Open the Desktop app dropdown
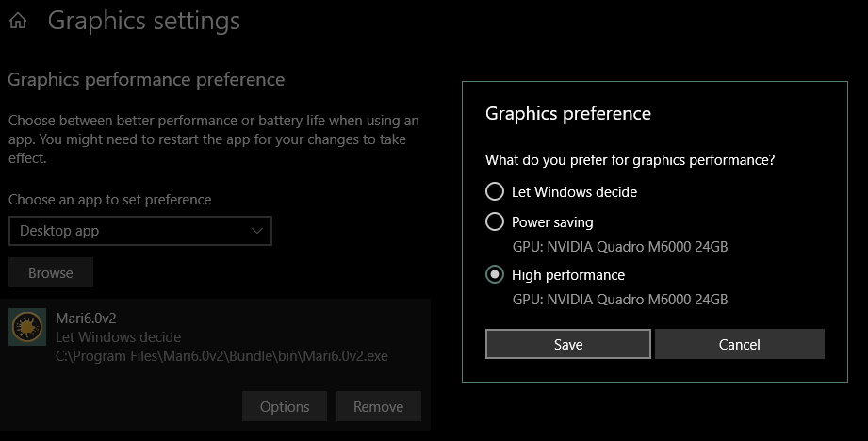Screen dimensions: 868x441 pyautogui.click(x=140, y=231)
